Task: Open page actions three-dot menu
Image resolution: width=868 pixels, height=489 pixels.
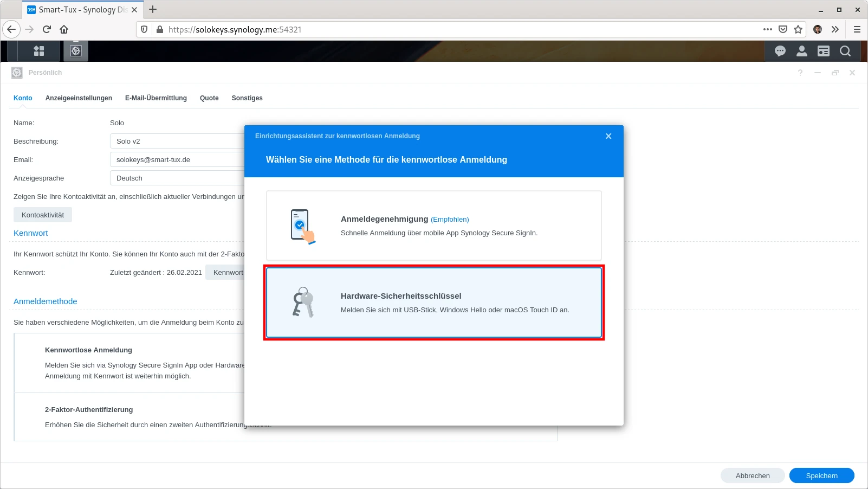Action: tap(768, 29)
